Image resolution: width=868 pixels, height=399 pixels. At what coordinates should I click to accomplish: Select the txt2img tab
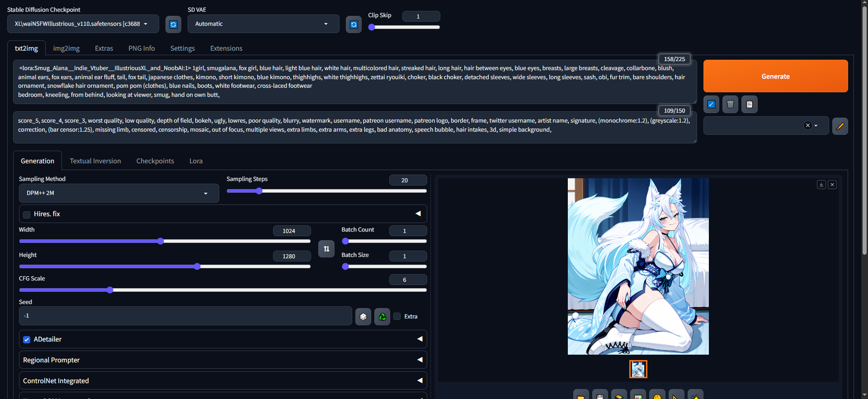pyautogui.click(x=26, y=48)
